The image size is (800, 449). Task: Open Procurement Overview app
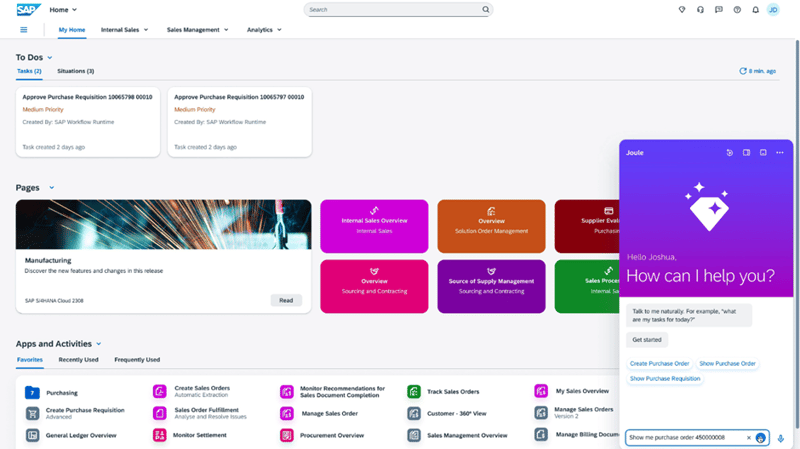(x=322, y=435)
